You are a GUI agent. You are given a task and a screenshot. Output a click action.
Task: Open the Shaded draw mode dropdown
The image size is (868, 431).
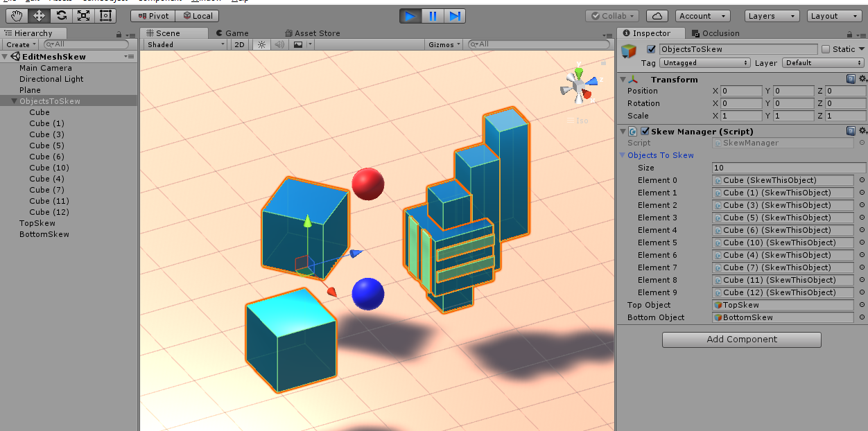click(186, 44)
